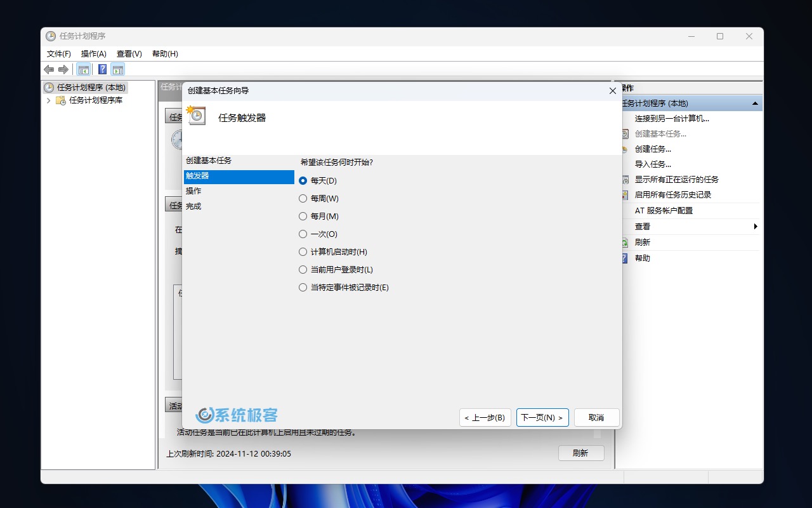Click the 上一步(B) back button
812x508 pixels.
(485, 417)
